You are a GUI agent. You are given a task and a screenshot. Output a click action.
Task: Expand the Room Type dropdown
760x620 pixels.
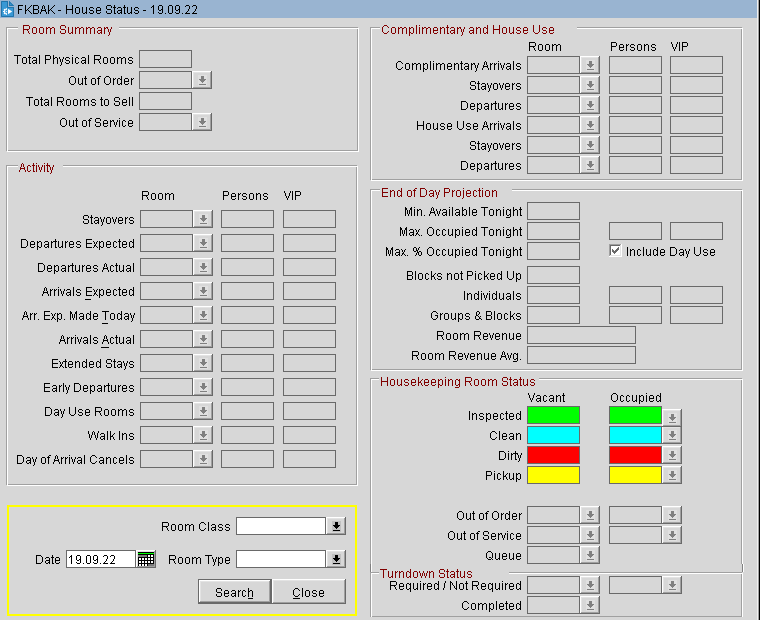pos(336,560)
